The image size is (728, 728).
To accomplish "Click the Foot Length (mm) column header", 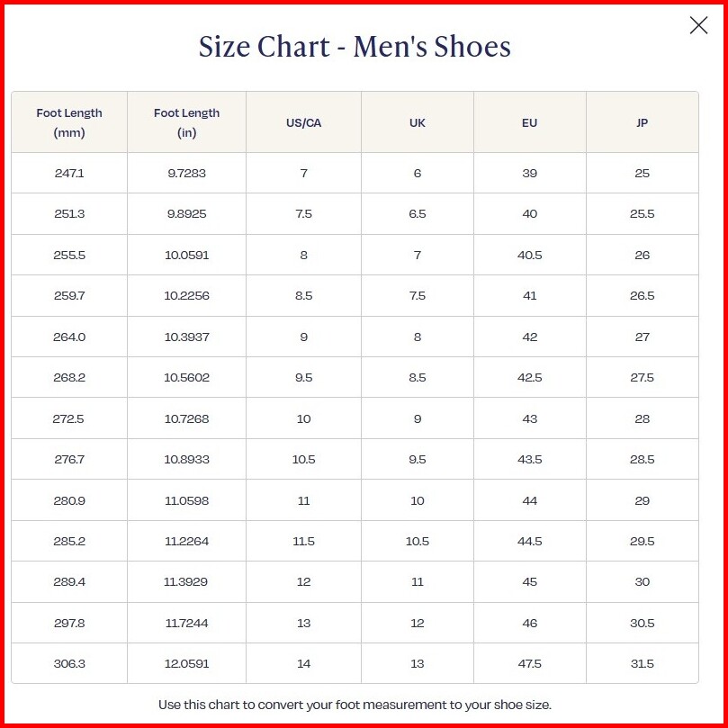I will [69, 123].
